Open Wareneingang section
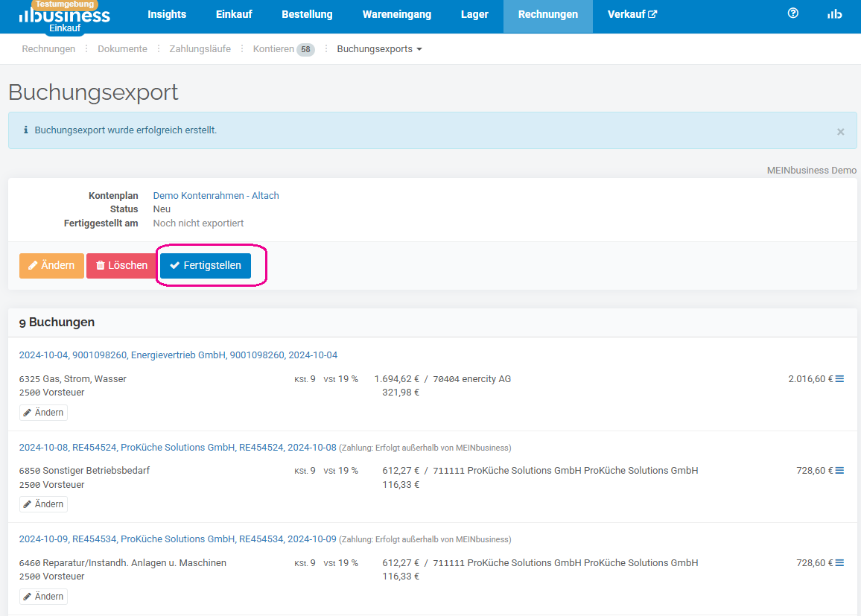The image size is (861, 616). [397, 14]
